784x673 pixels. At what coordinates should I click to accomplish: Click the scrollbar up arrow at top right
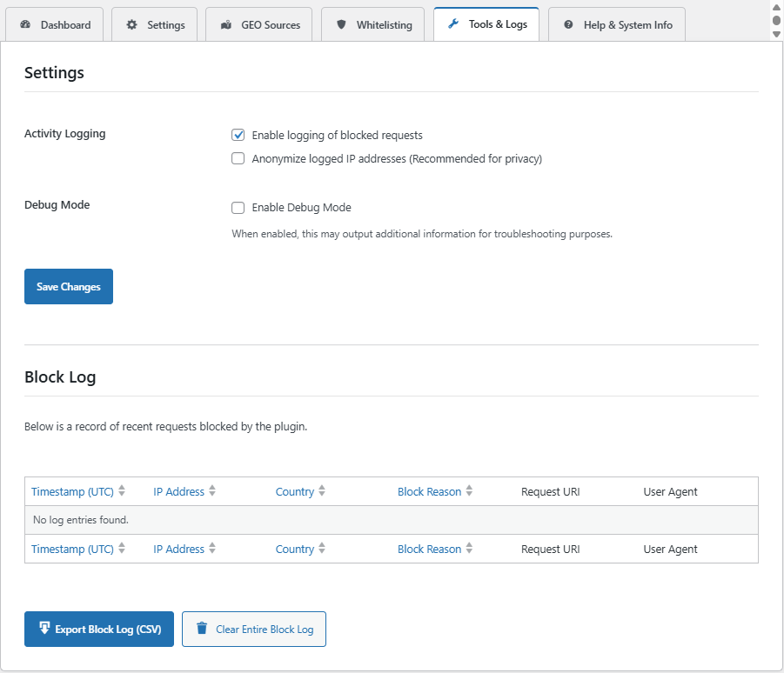(777, 7)
